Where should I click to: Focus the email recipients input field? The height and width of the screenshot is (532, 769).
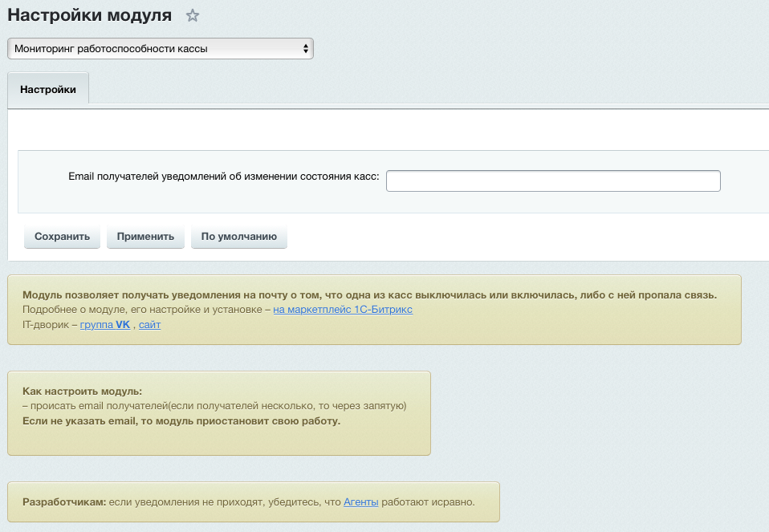(553, 181)
